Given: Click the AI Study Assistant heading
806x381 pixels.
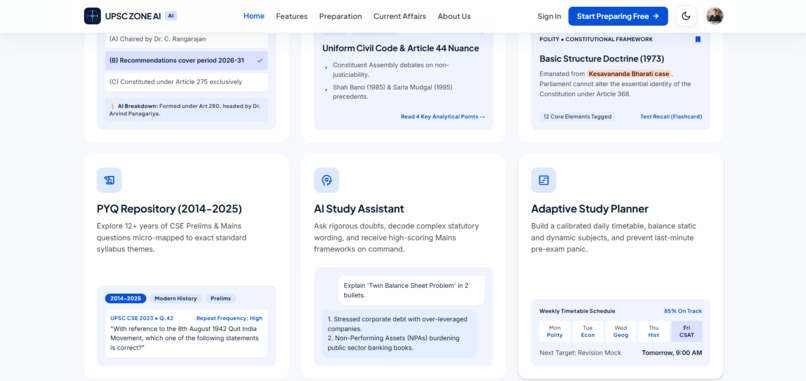Looking at the screenshot, I should coord(359,209).
